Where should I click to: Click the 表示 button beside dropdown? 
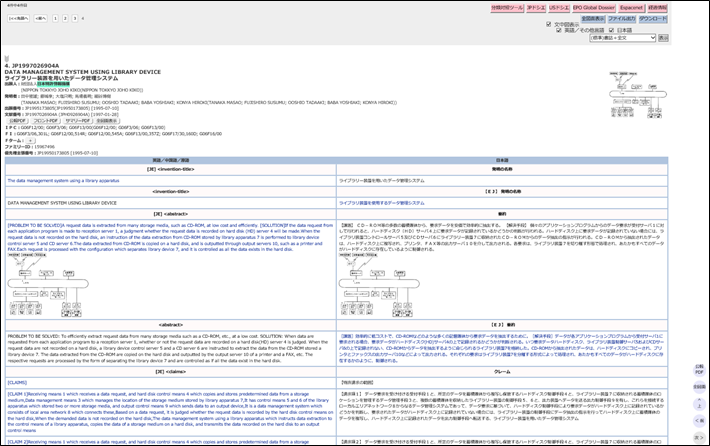pyautogui.click(x=663, y=38)
